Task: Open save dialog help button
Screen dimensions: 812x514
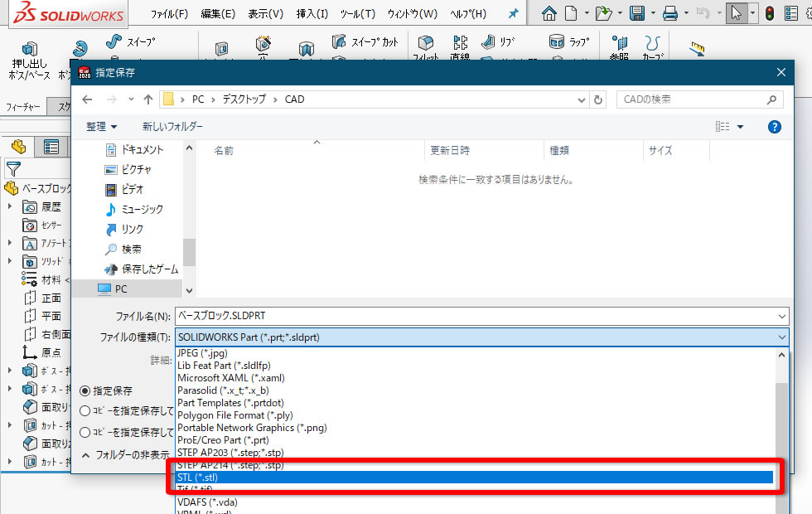Action: pyautogui.click(x=774, y=127)
